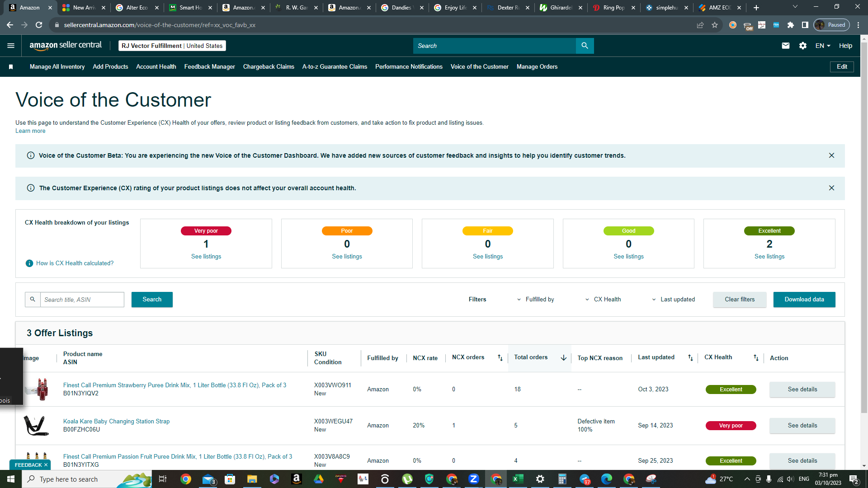
Task: Open Chargeback Claims
Action: [269, 67]
